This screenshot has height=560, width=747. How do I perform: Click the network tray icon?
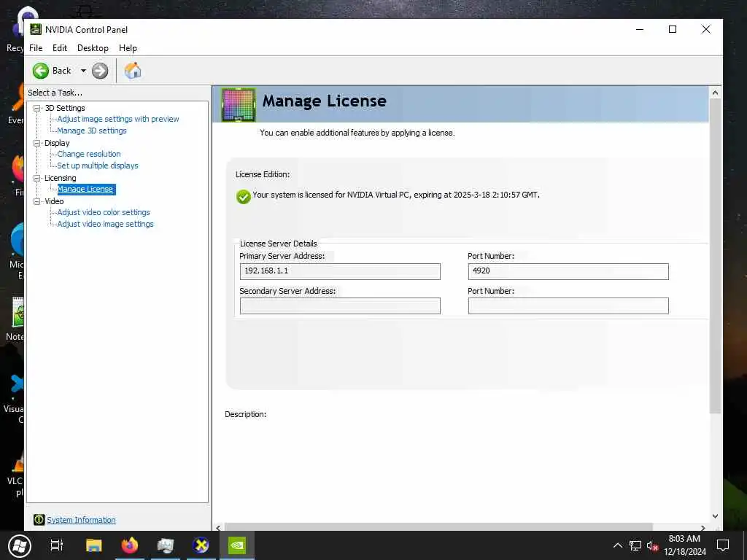pyautogui.click(x=635, y=545)
